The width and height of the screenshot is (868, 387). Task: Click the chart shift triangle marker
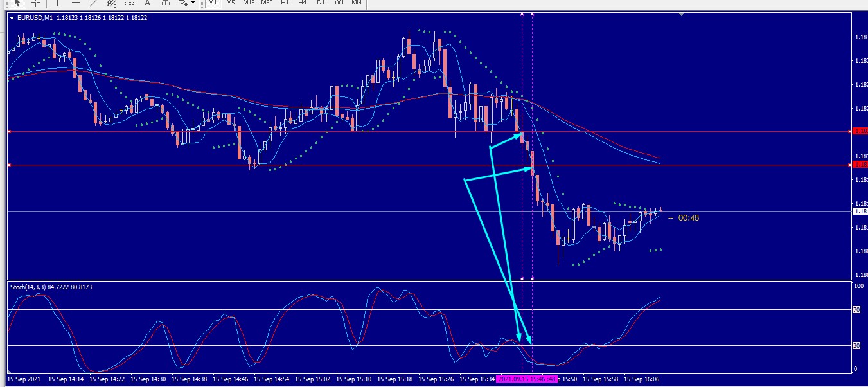[x=681, y=14]
